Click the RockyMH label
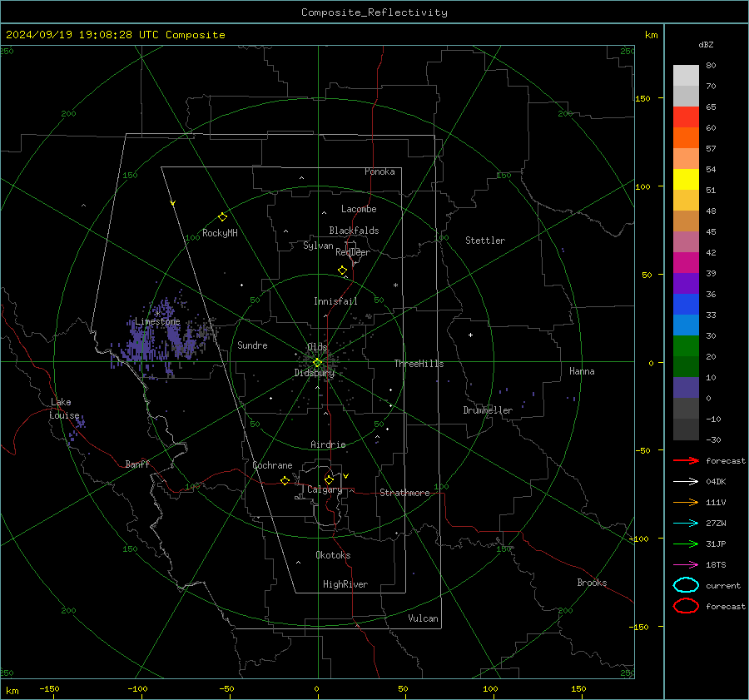The height and width of the screenshot is (700, 749). (x=220, y=233)
